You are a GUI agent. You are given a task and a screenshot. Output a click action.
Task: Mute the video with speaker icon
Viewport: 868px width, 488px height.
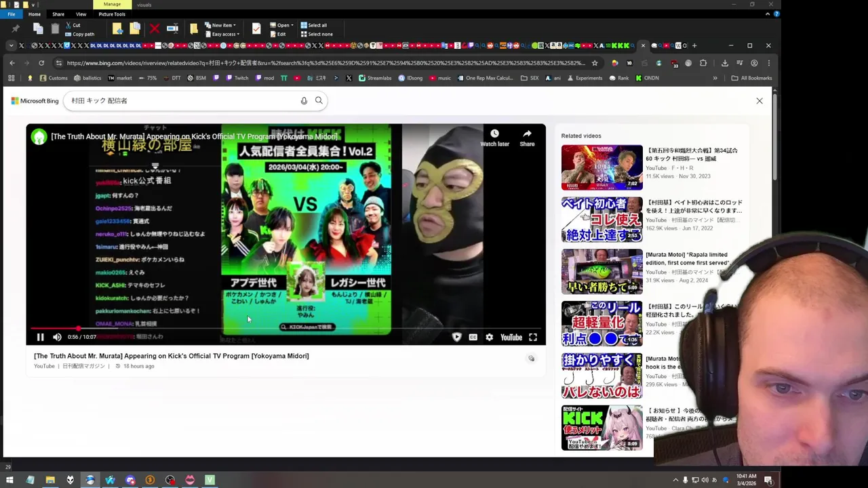point(57,337)
